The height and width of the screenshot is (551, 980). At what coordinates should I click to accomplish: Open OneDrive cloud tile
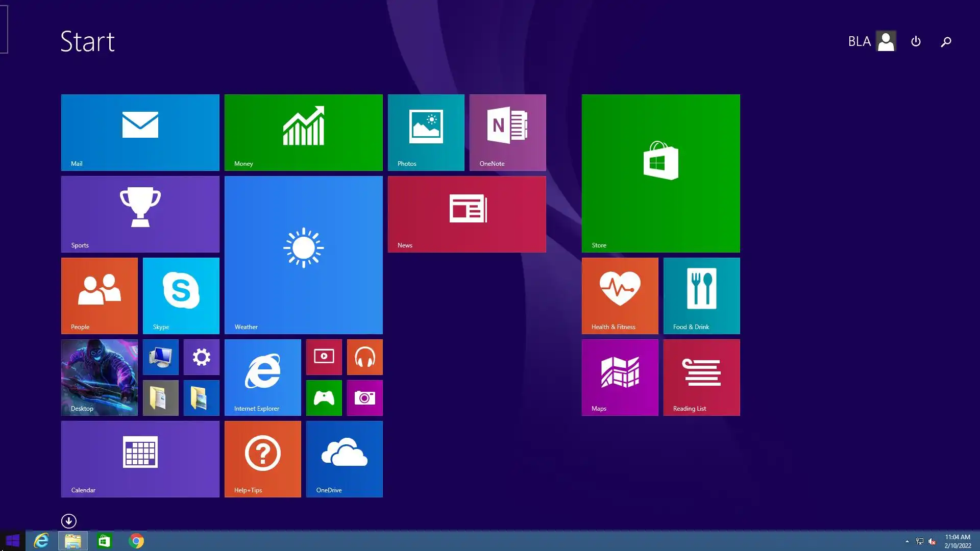pos(344,459)
